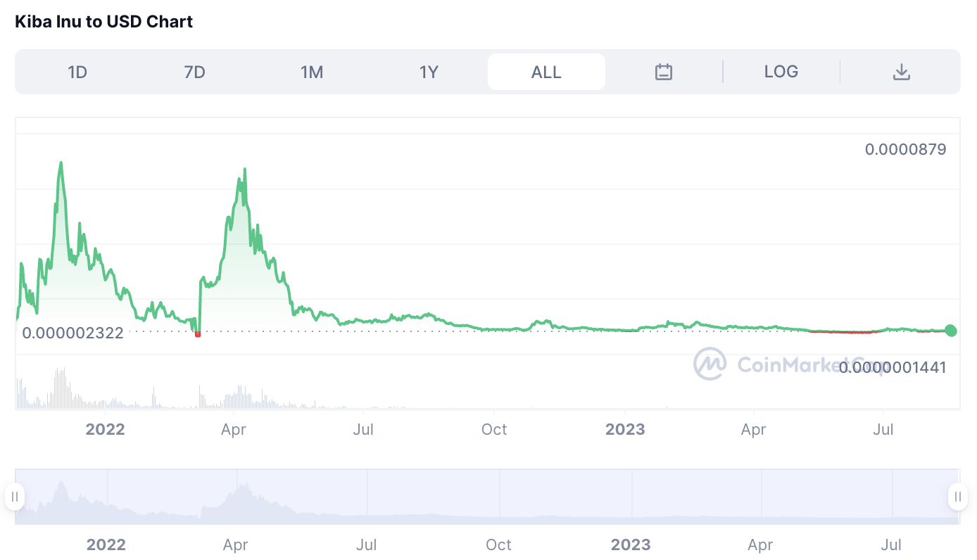Click the 0.0000879 price axis label

[905, 149]
